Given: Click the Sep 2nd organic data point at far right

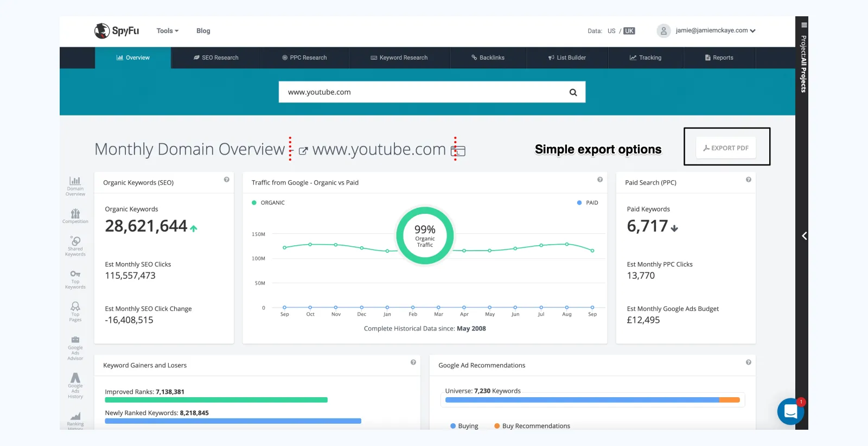Looking at the screenshot, I should point(592,251).
